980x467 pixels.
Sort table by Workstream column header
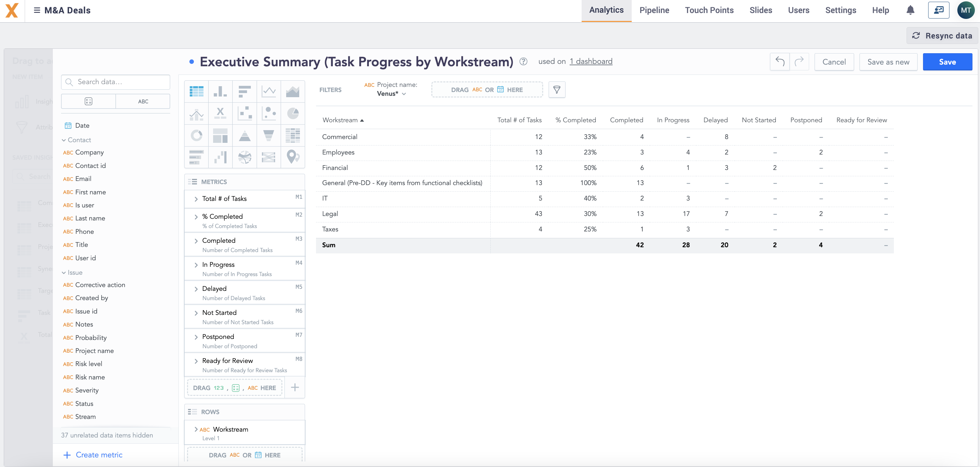(x=343, y=120)
